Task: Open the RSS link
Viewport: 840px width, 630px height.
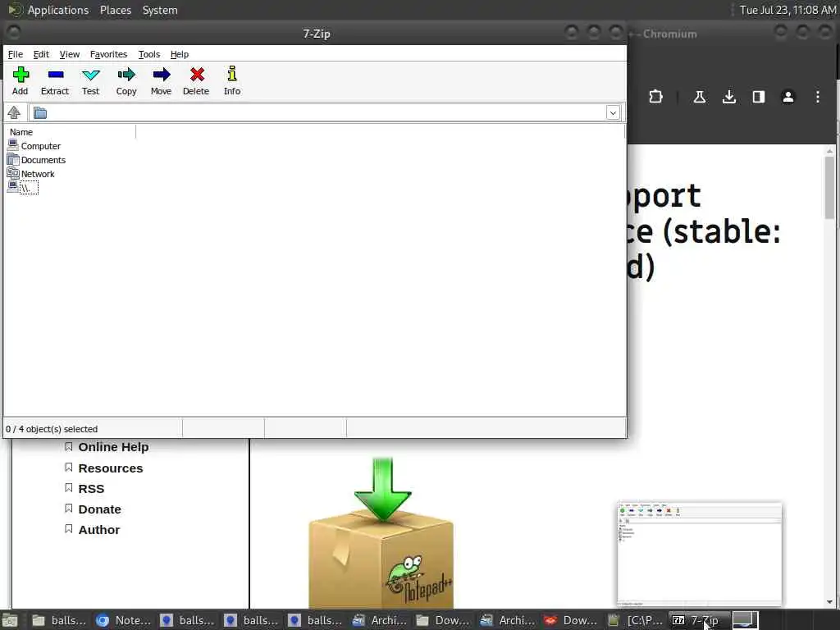Action: point(91,489)
